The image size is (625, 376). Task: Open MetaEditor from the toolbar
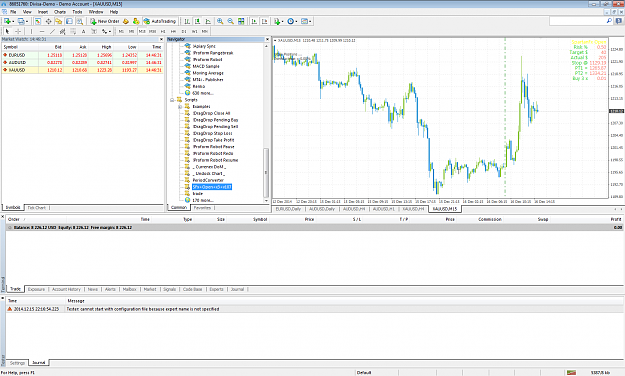126,21
